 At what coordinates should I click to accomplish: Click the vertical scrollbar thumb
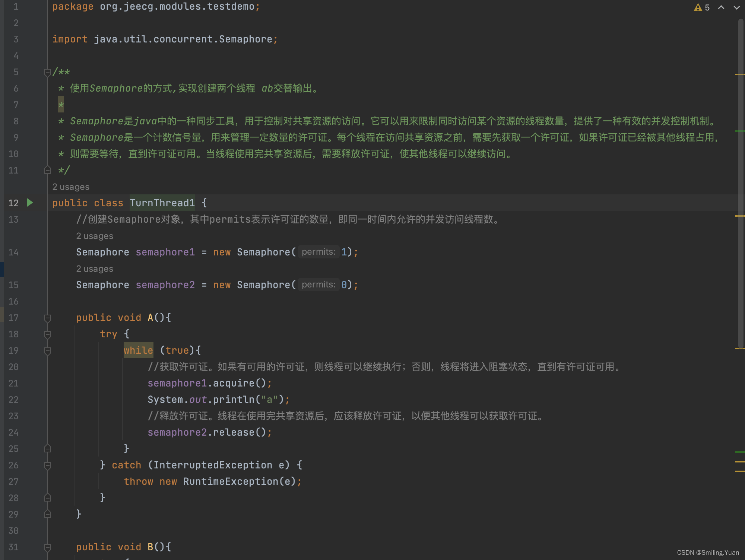[741, 182]
